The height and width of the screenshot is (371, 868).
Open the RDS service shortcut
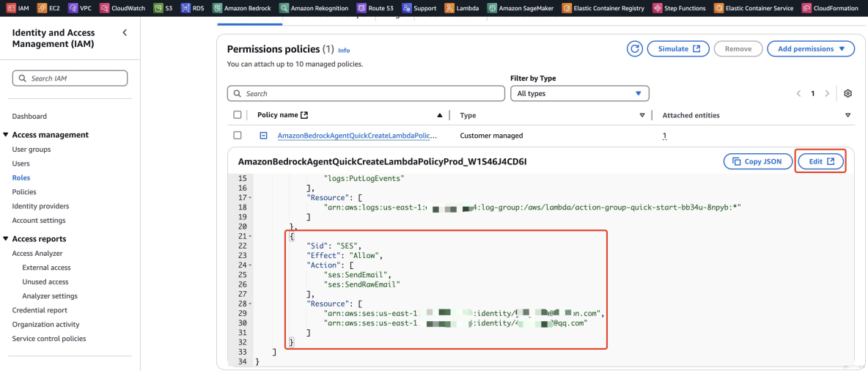192,8
